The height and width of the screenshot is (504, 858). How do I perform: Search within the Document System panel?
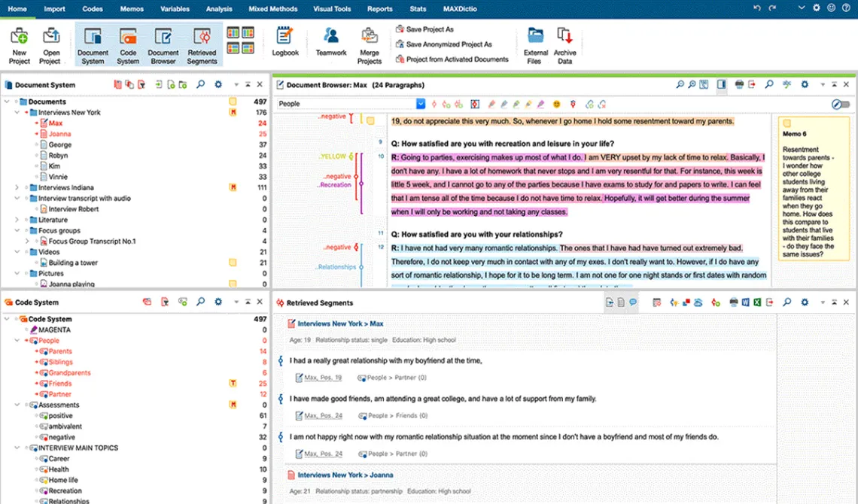pos(201,85)
